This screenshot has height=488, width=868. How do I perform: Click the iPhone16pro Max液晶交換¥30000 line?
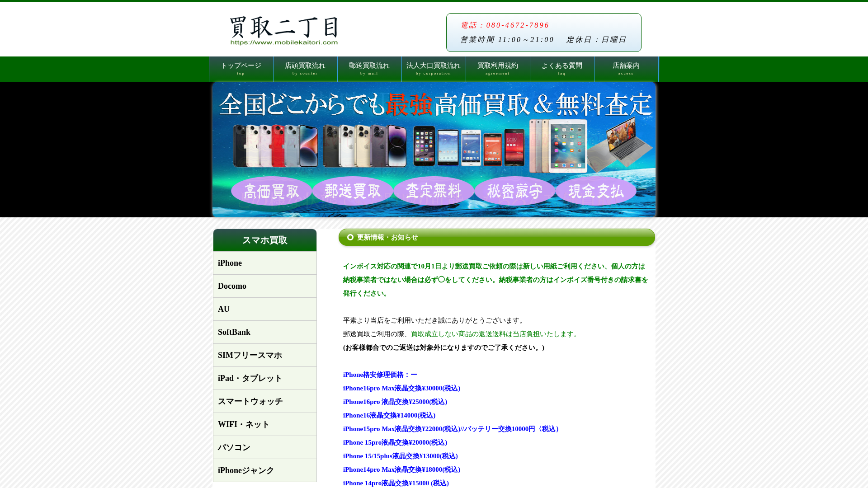tap(401, 388)
